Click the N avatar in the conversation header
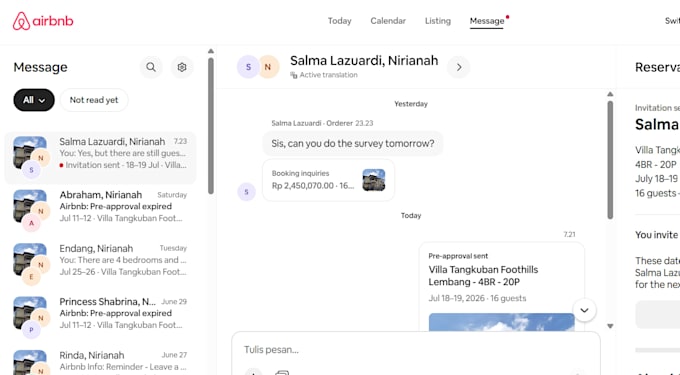This screenshot has height=375, width=680. (x=268, y=67)
